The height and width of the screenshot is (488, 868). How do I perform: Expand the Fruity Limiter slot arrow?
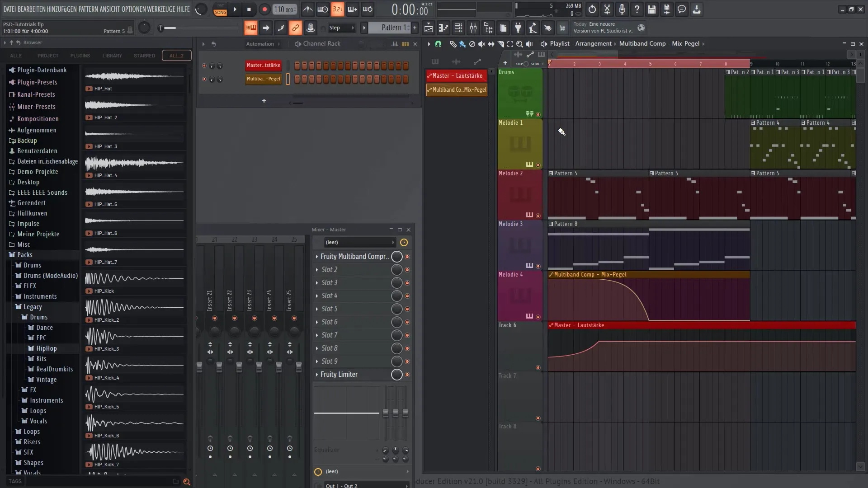pos(316,375)
